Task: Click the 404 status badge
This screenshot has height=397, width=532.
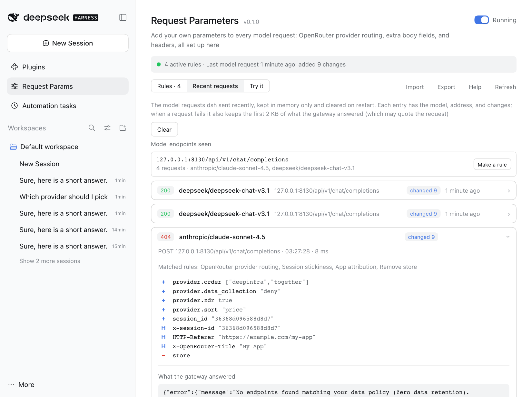Action: [x=166, y=237]
